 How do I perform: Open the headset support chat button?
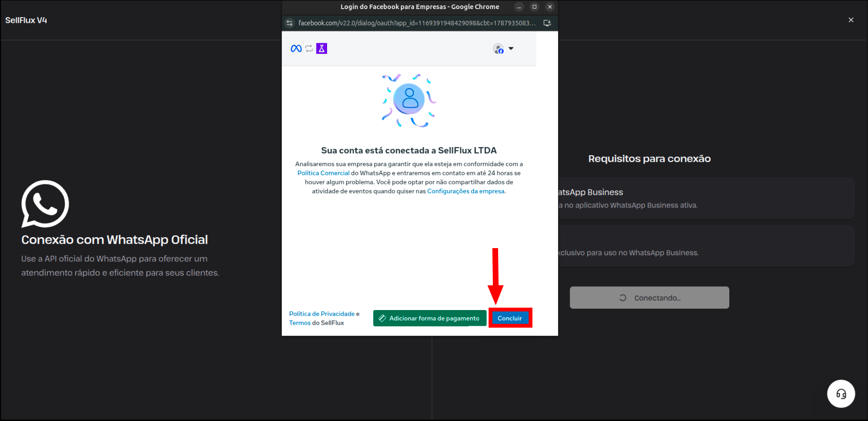pyautogui.click(x=841, y=394)
